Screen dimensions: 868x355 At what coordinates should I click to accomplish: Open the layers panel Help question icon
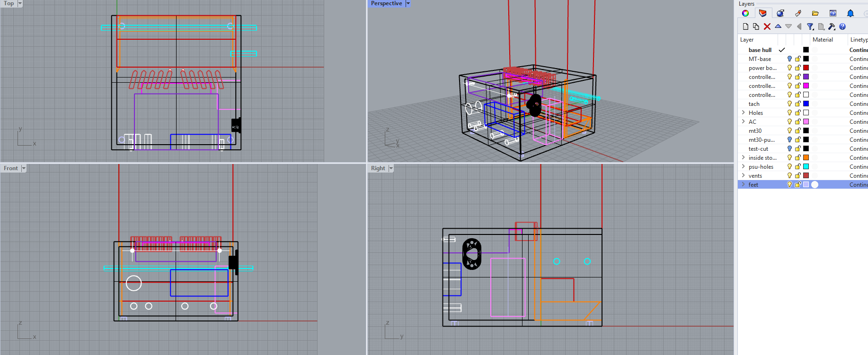click(842, 26)
